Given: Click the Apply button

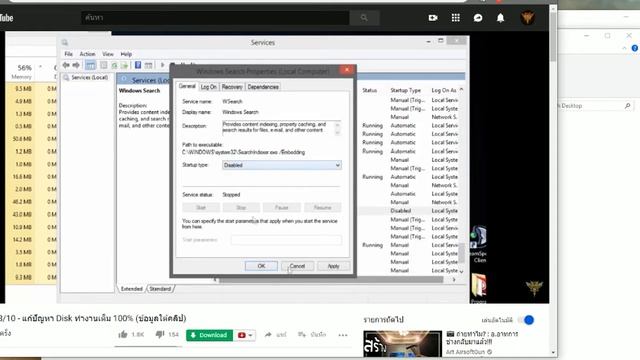Looking at the screenshot, I should pos(333,266).
